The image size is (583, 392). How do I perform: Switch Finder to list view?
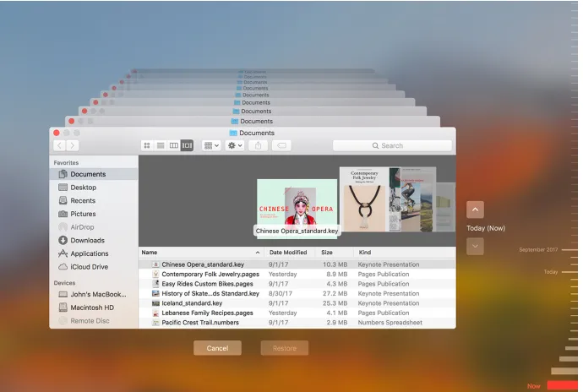point(161,145)
